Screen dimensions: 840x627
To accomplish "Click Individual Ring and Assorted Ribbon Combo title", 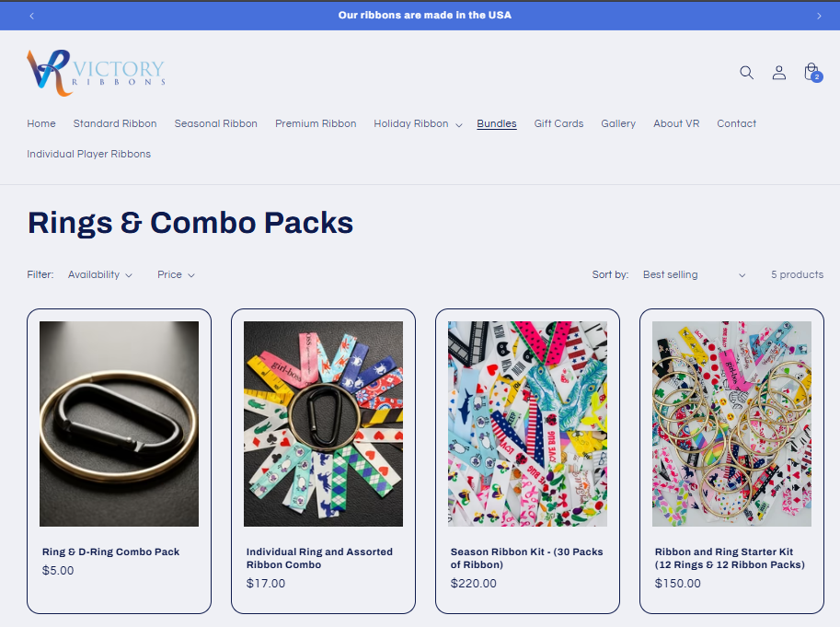I will pos(319,558).
